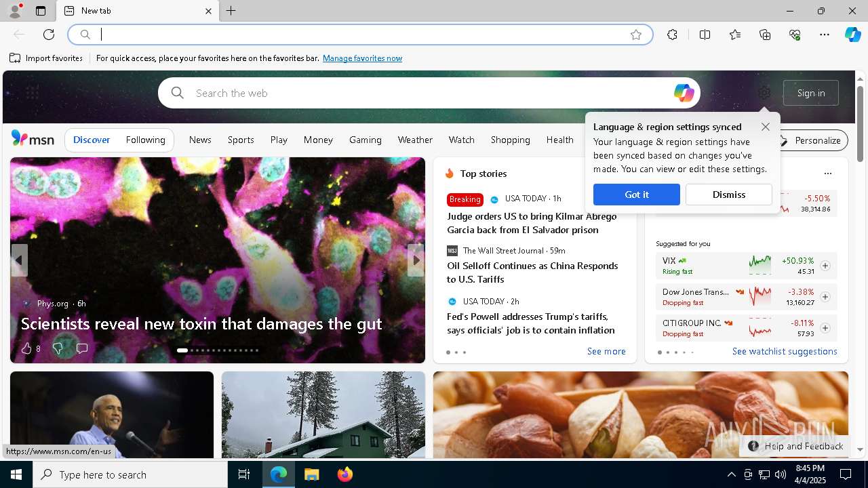Image resolution: width=868 pixels, height=488 pixels.
Task: Go to previous slide in carousel
Action: [x=19, y=260]
